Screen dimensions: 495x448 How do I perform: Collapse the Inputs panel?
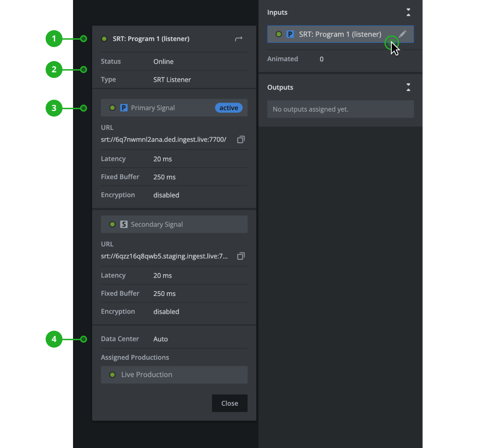(408, 12)
